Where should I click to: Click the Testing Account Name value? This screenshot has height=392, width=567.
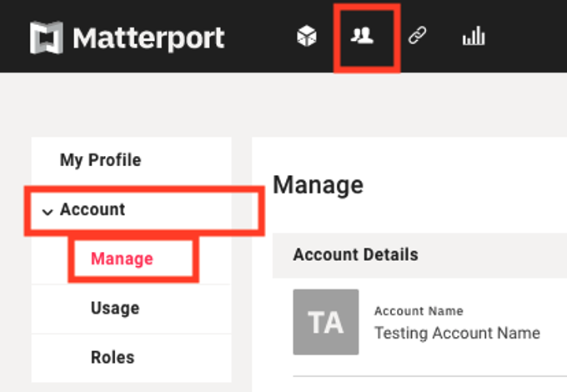(457, 333)
